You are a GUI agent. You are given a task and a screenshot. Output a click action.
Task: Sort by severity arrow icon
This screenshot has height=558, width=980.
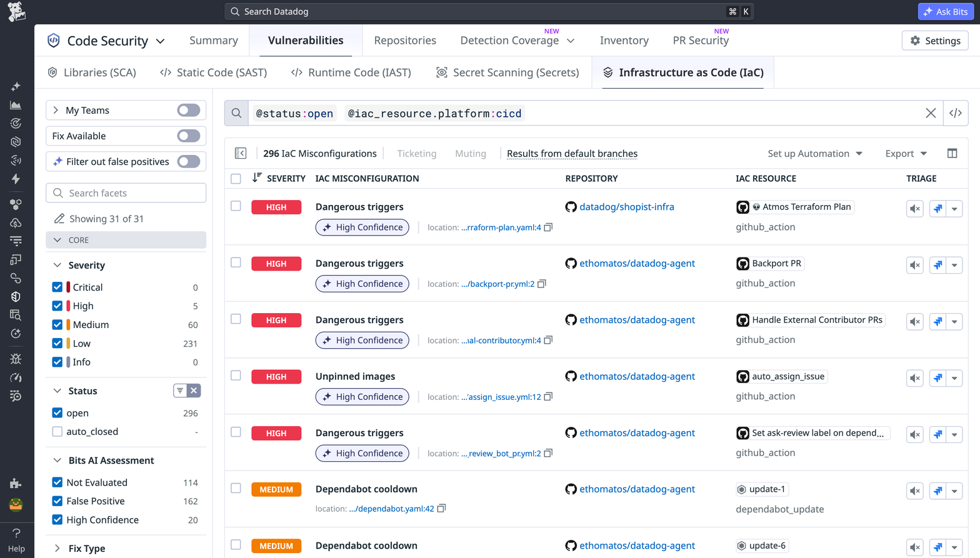[x=257, y=178]
